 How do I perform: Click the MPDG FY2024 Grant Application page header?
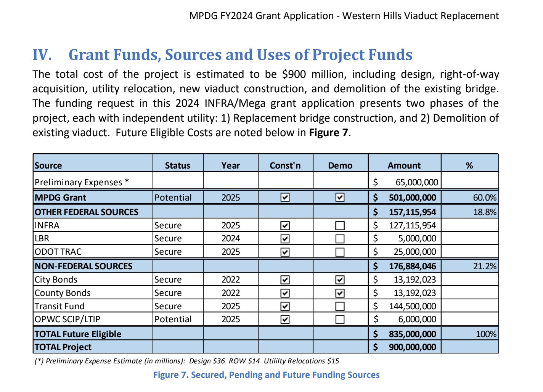coord(344,16)
